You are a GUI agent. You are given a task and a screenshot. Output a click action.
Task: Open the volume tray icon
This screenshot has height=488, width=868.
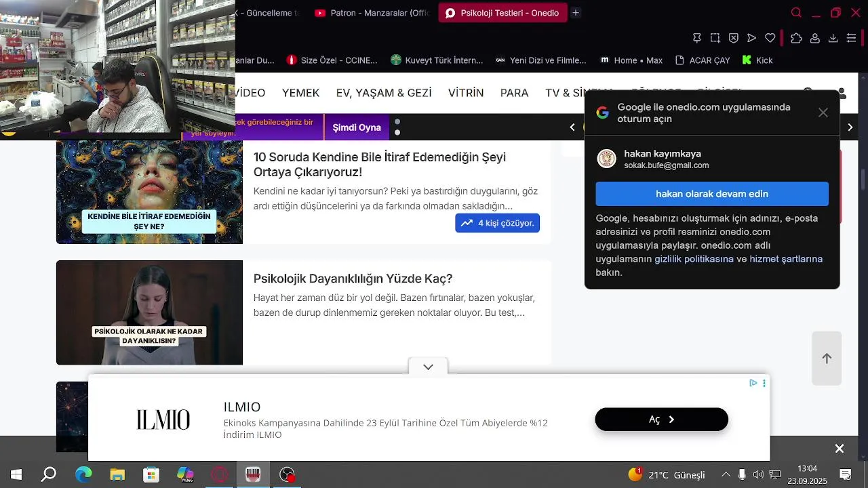[x=758, y=474]
